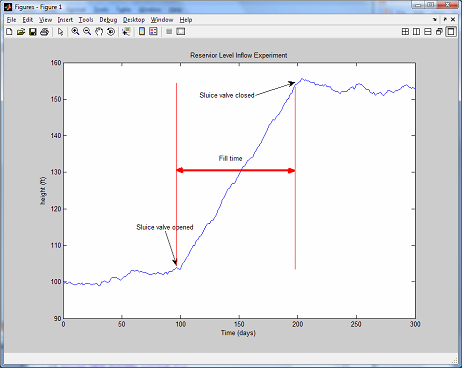Click the x-axis tick label 250
The image size is (463, 370).
356,324
